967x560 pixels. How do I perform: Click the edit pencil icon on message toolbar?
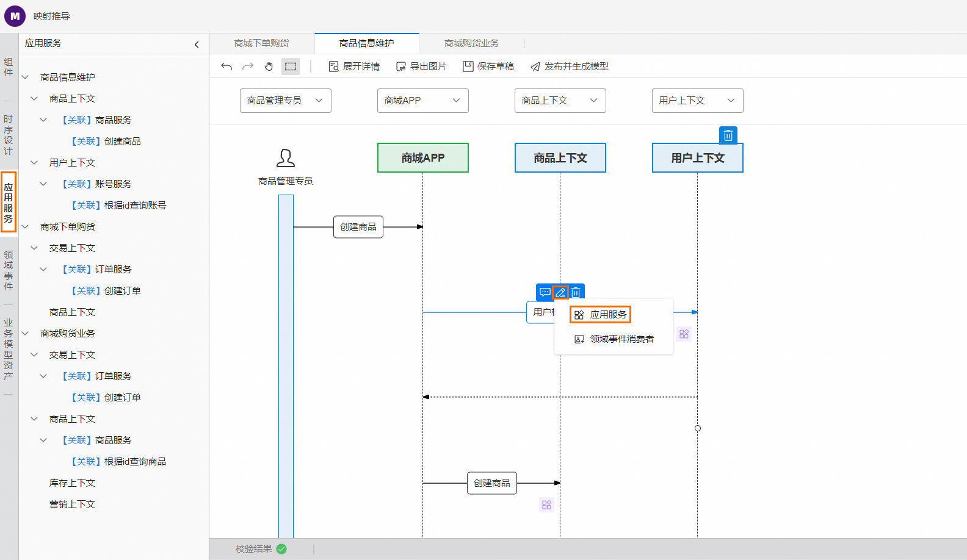click(560, 292)
